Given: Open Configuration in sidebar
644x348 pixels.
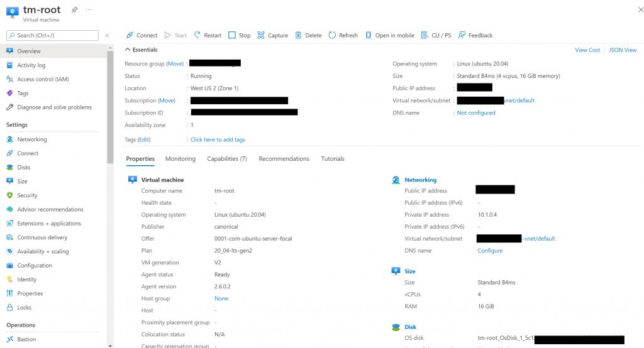Looking at the screenshot, I should click(x=35, y=266).
